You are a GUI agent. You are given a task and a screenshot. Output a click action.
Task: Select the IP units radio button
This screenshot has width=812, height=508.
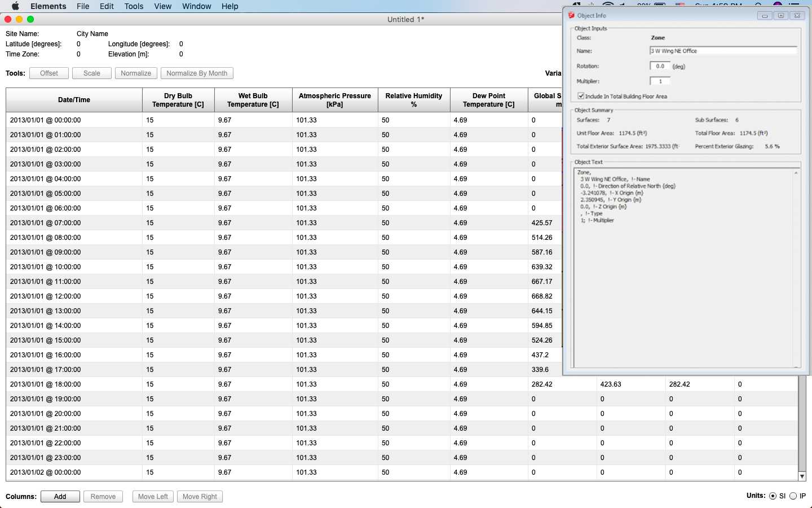793,496
